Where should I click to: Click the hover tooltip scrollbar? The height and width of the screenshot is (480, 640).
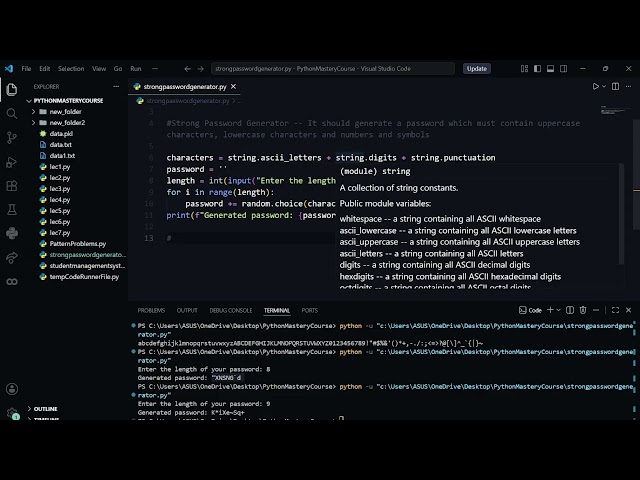coord(621,213)
